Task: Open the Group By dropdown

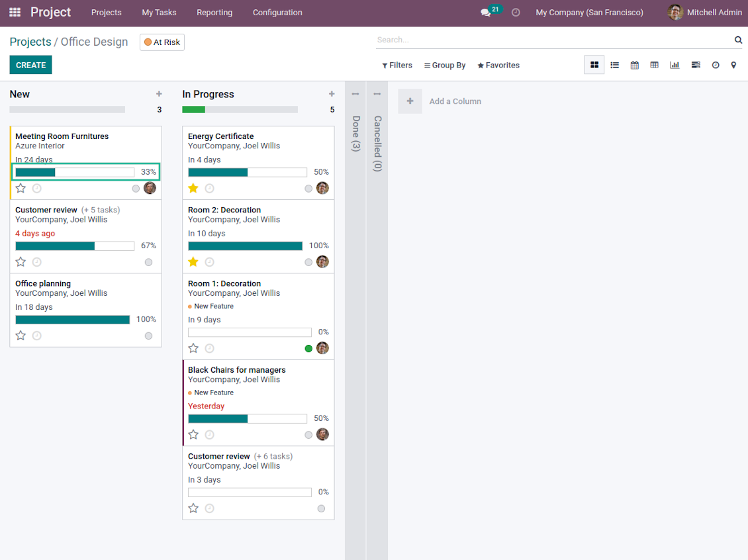Action: point(445,66)
